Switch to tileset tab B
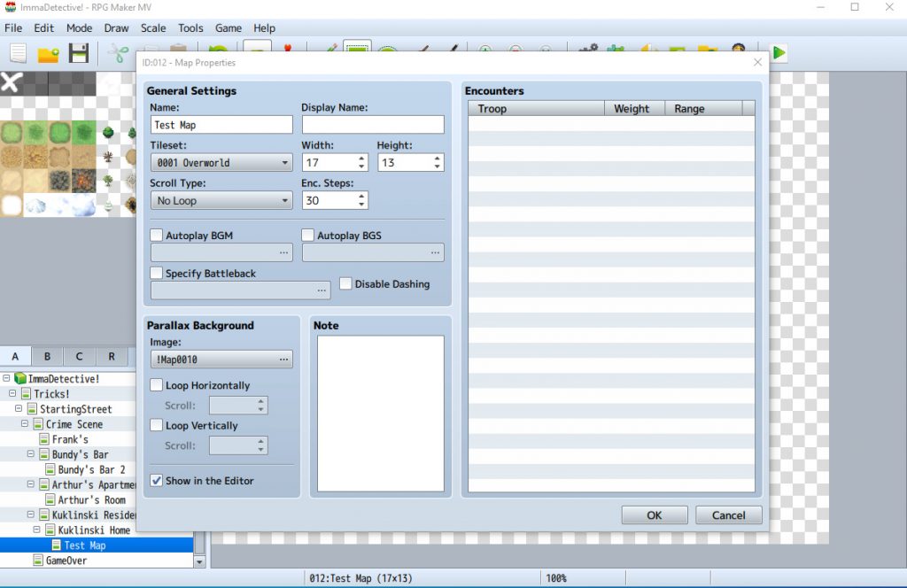 pos(47,356)
